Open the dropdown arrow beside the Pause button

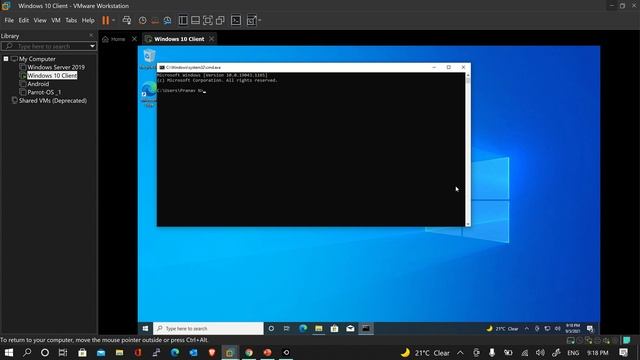tap(113, 20)
